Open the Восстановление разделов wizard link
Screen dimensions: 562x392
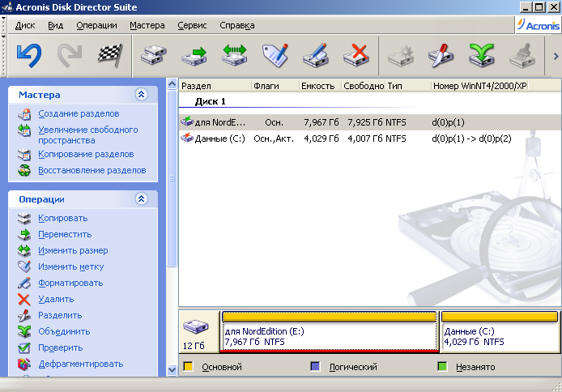click(x=92, y=171)
